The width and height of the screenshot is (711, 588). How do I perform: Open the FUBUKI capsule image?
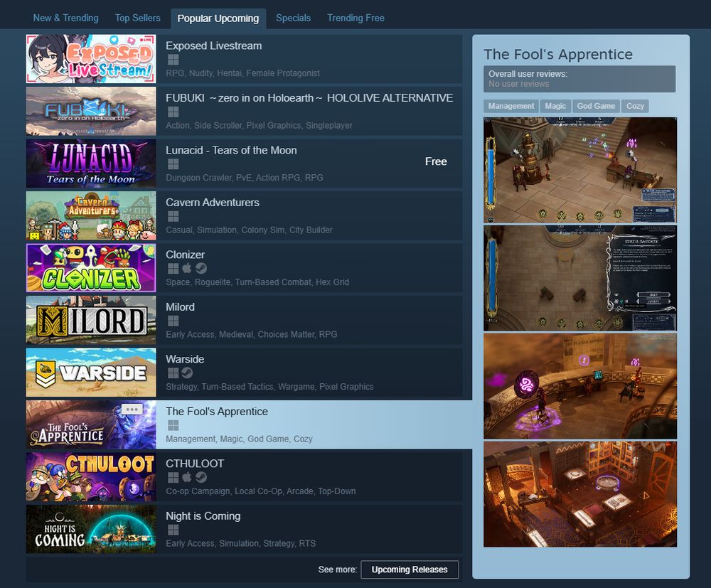(91, 111)
